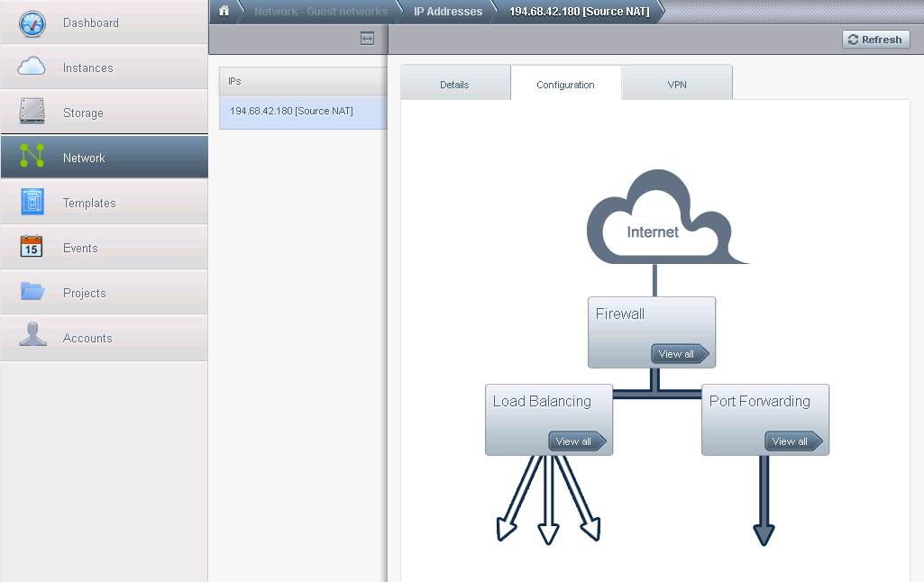This screenshot has height=582, width=924.
Task: Navigate to IP Addresses breadcrumb
Action: [x=448, y=12]
